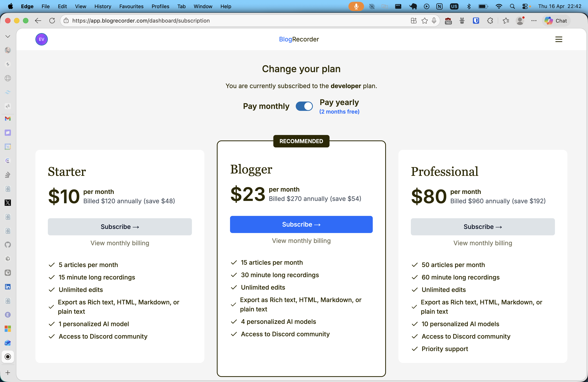Open the browser settings ellipsis menu
Viewport: 588px width, 382px height.
[x=534, y=20]
